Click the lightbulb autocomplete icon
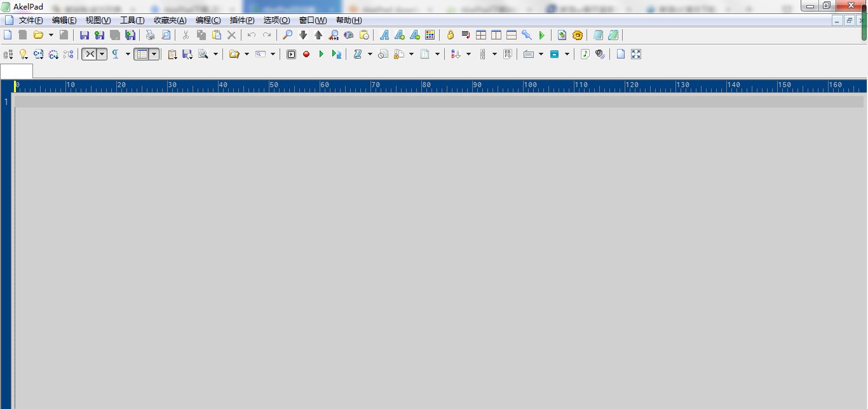 24,54
